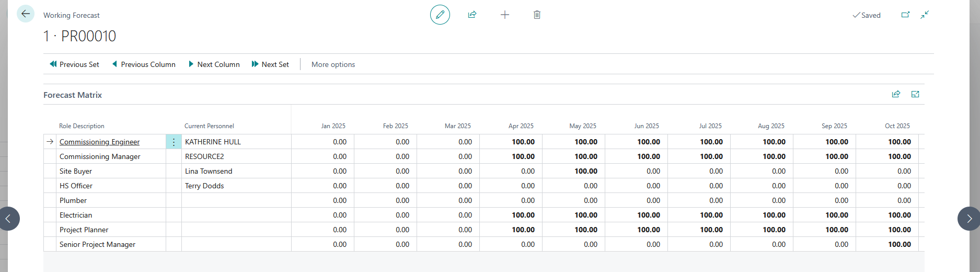980x272 pixels.
Task: Open page in new window icon
Action: (x=906, y=15)
